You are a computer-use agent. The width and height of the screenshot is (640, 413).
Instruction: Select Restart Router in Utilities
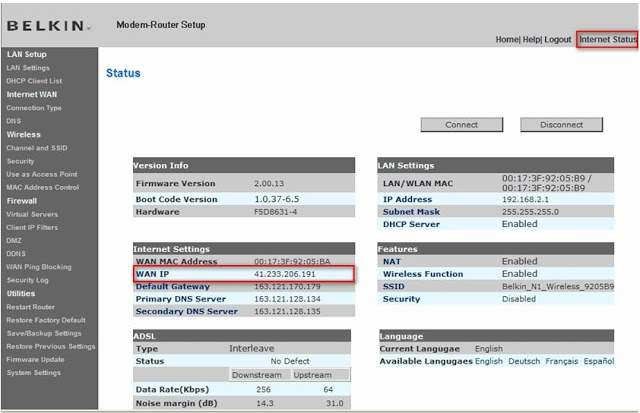click(x=32, y=307)
